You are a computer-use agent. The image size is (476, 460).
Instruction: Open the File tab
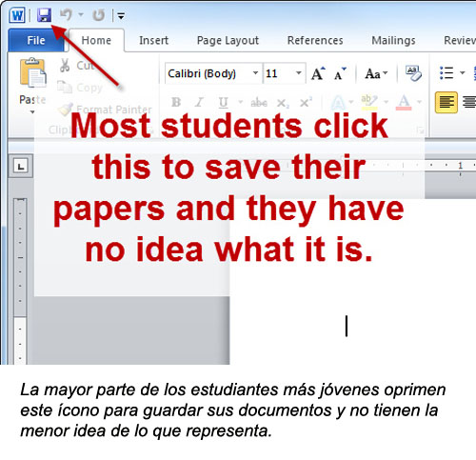click(x=36, y=40)
